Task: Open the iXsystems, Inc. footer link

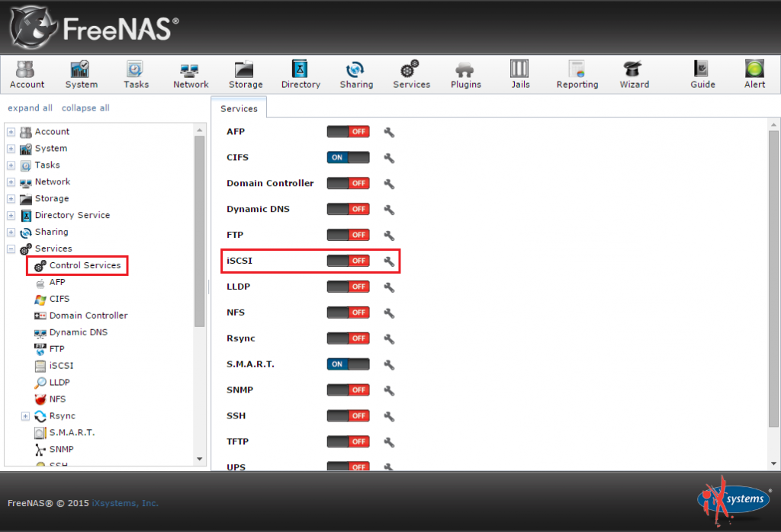Action: (125, 503)
